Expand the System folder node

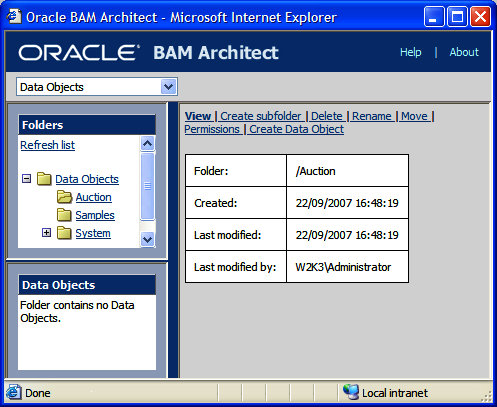pyautogui.click(x=46, y=233)
